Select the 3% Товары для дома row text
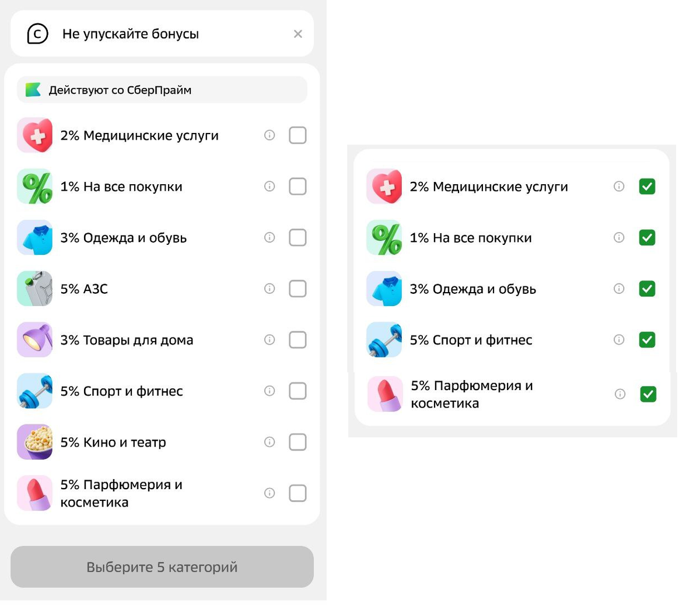 click(x=127, y=340)
